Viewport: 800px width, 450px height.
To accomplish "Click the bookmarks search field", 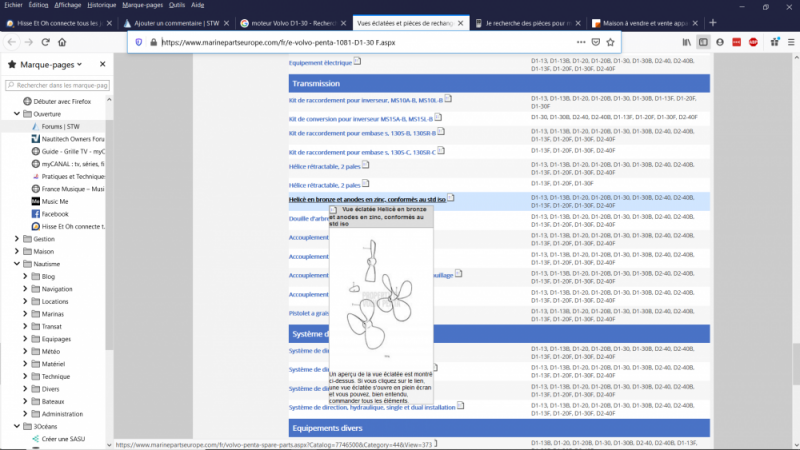I will [58, 85].
